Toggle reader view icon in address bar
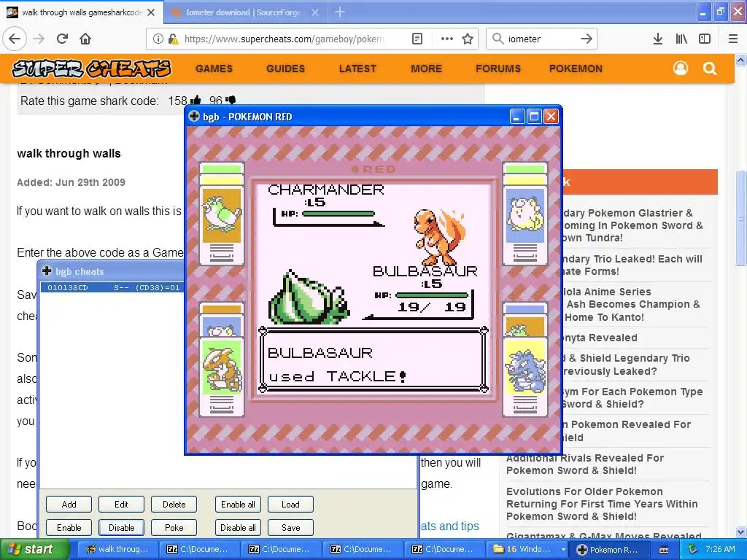The height and width of the screenshot is (560, 747). pyautogui.click(x=417, y=39)
